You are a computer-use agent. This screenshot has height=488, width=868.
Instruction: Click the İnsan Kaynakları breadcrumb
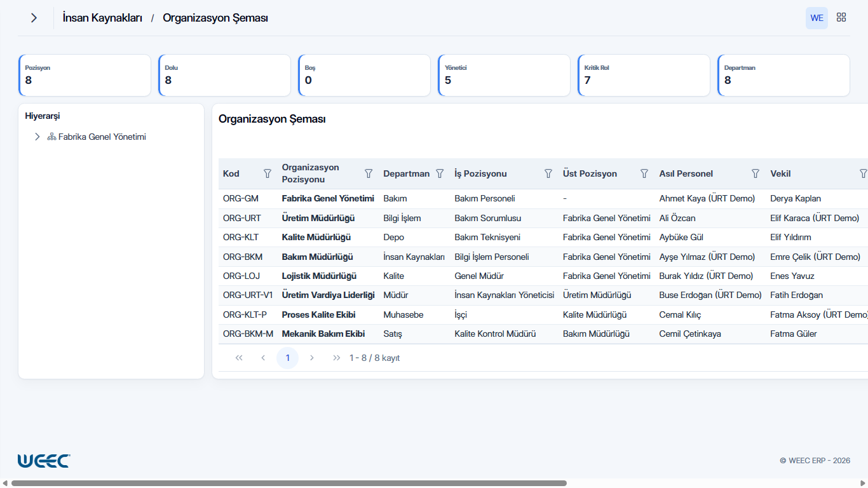[102, 18]
